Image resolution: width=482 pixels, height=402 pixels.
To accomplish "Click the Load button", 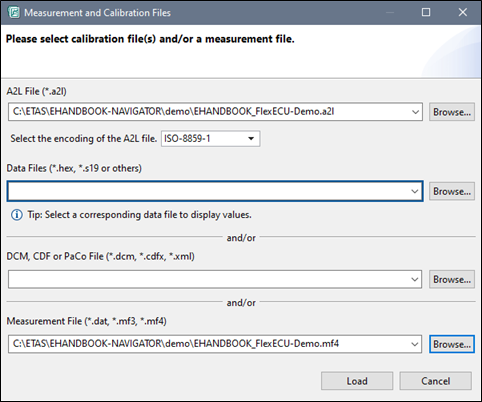I will point(357,381).
